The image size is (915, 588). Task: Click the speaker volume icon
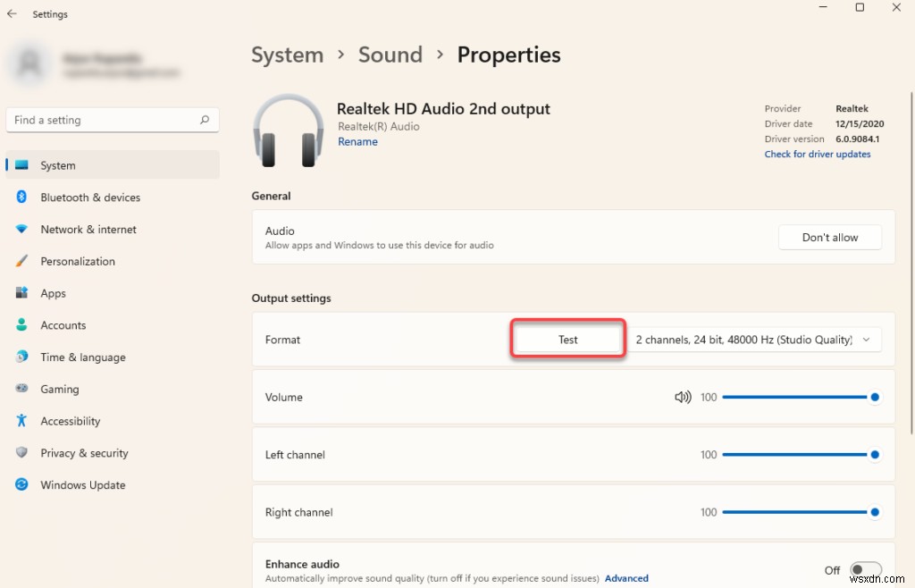tap(682, 397)
